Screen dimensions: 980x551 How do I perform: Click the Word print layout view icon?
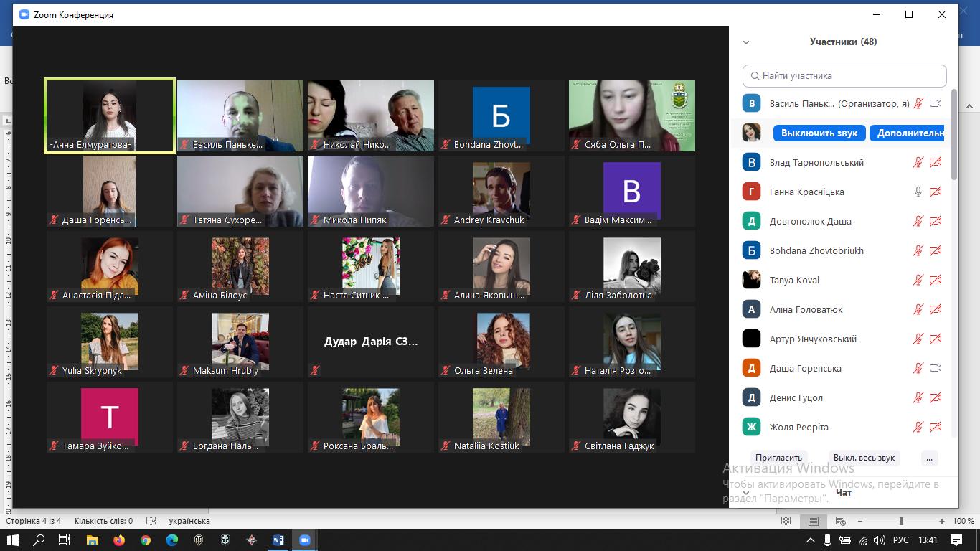click(813, 522)
